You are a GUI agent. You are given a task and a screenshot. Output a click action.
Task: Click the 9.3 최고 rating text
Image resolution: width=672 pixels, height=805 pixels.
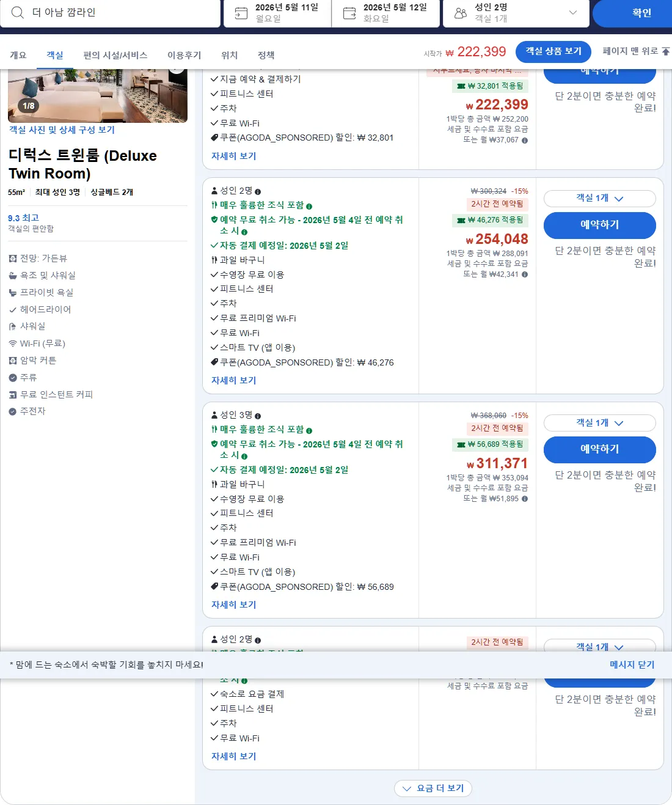(23, 218)
